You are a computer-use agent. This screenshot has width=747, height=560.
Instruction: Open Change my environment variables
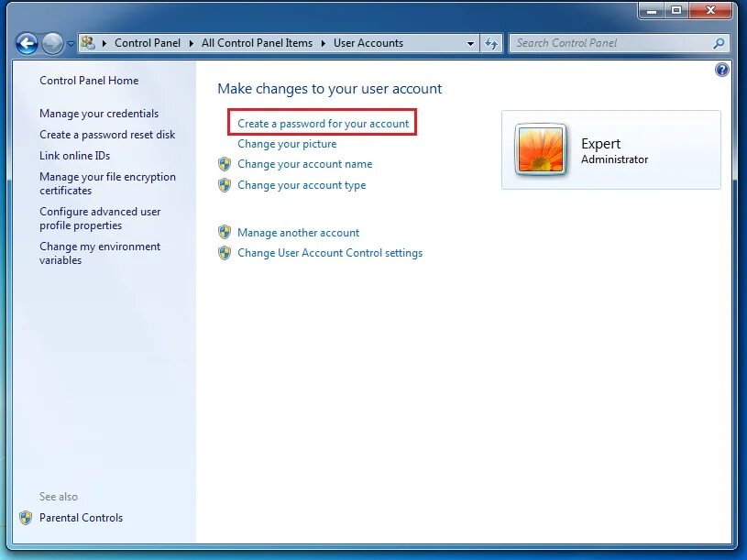[x=100, y=253]
